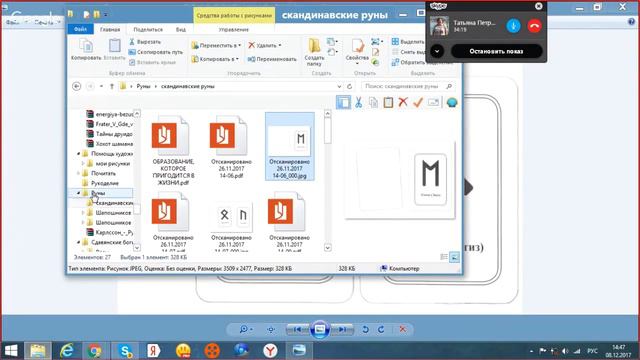Click Выделить все in the ribbon
This screenshot has width=640, height=360.
[408, 42]
